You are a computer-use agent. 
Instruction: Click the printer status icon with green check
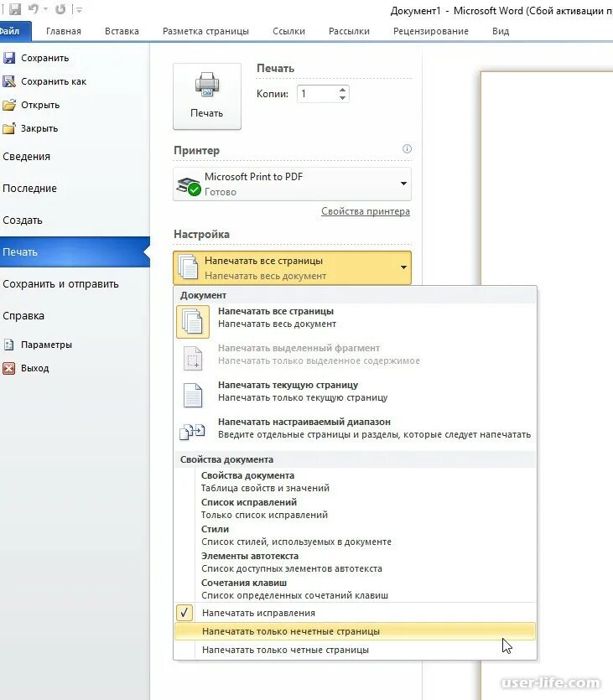click(188, 185)
